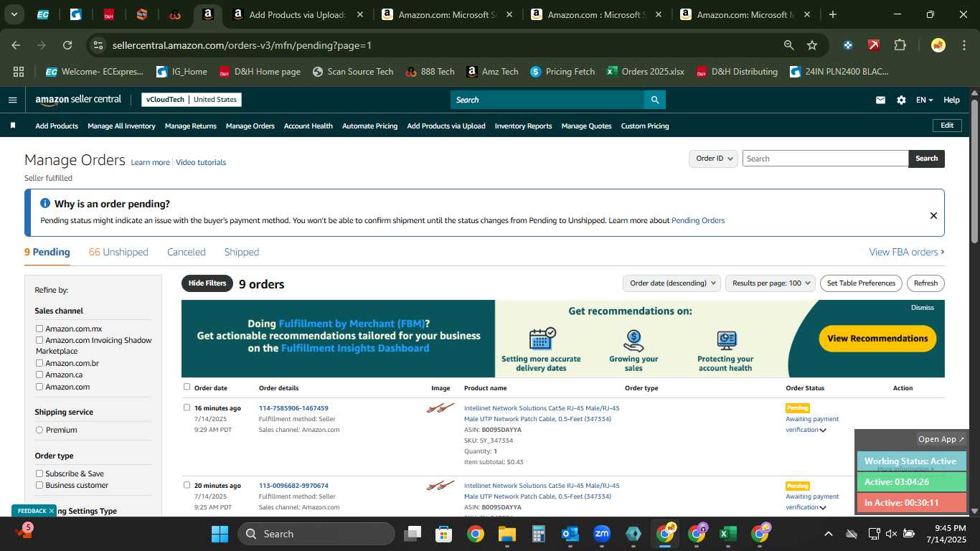Expand Awaiting payment verification for order 113-0096682-9970674
Screen dimensions: 980x551
coord(823,507)
